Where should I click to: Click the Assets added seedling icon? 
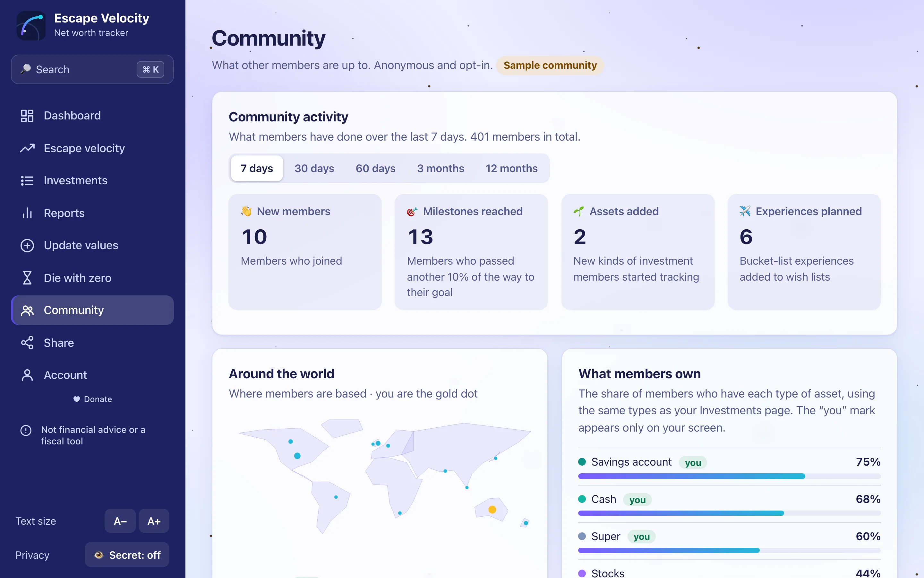578,211
